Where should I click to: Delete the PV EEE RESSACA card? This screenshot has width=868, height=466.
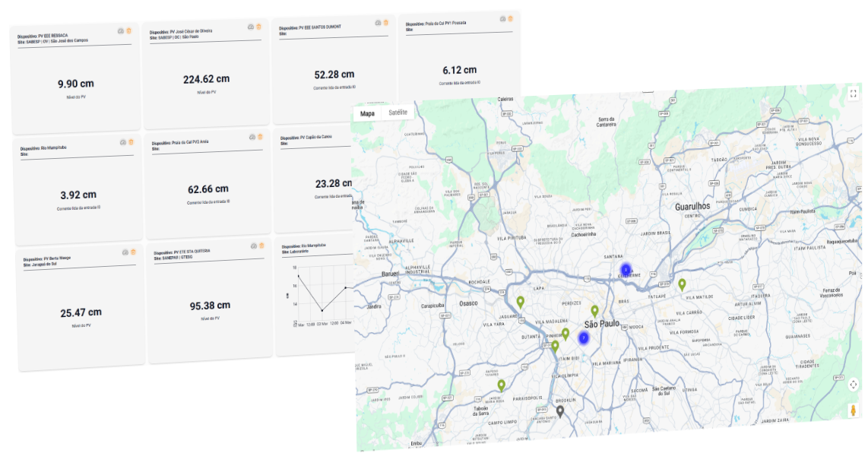129,31
